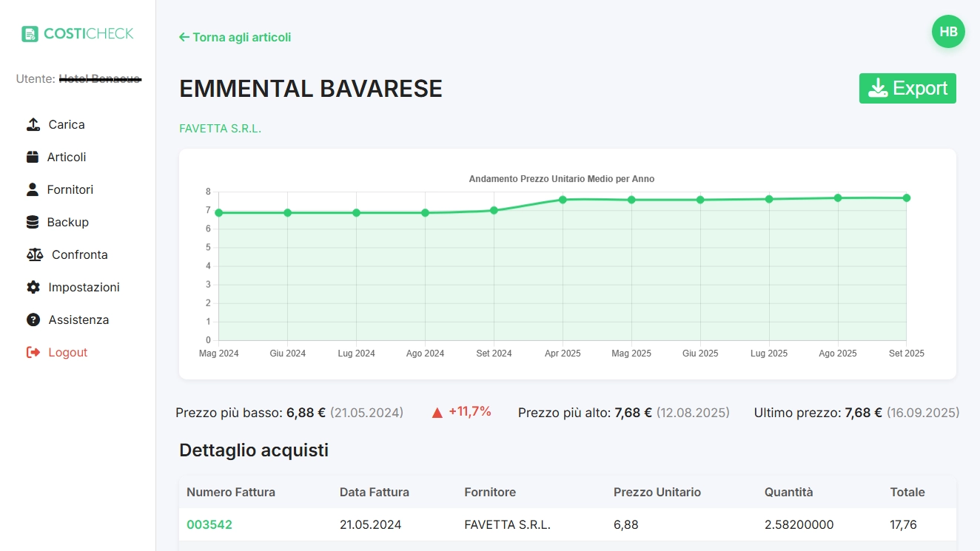Select the Lug 2025 chart data point

click(x=769, y=199)
